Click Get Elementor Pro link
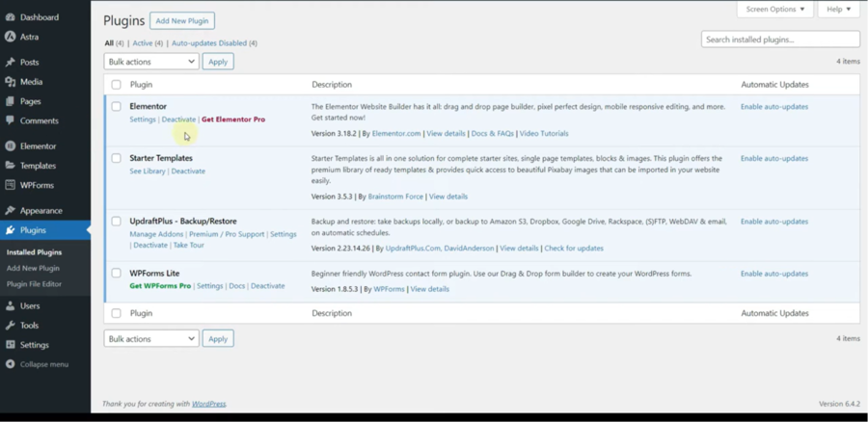The width and height of the screenshot is (868, 422). coord(233,119)
